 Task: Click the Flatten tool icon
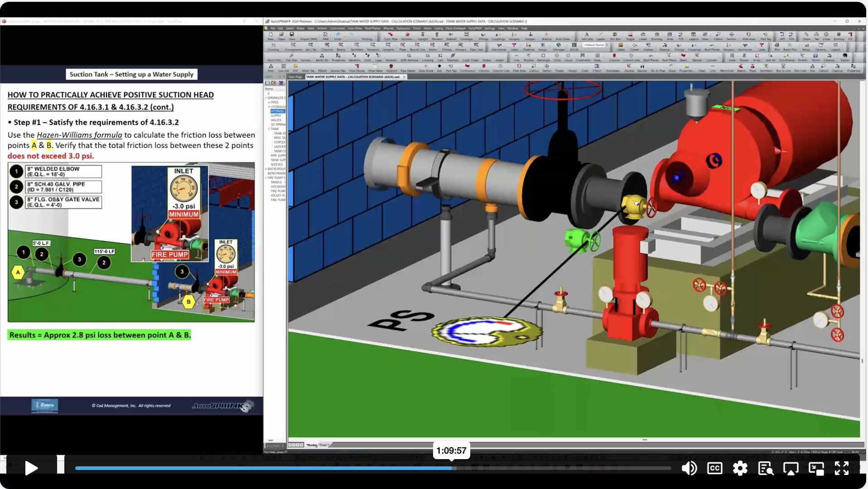[845, 57]
